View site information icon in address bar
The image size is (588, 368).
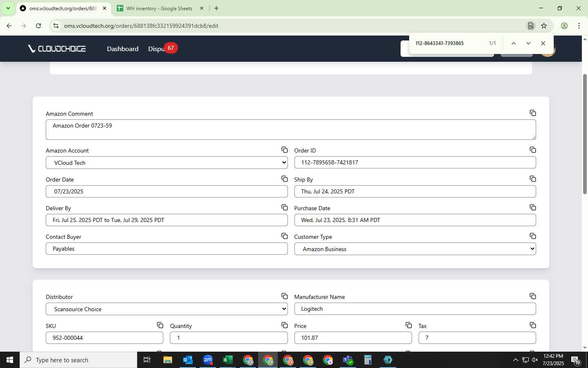[x=56, y=26]
